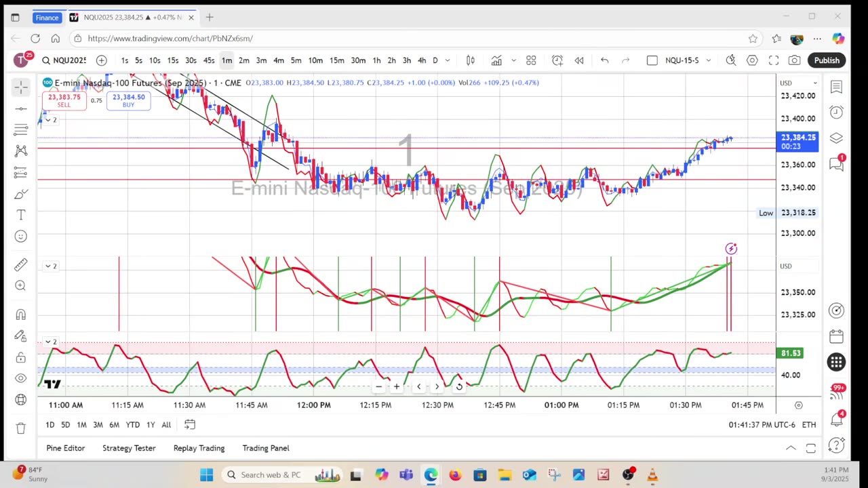Open the alerts clock icon
The image size is (868, 488).
(836, 112)
